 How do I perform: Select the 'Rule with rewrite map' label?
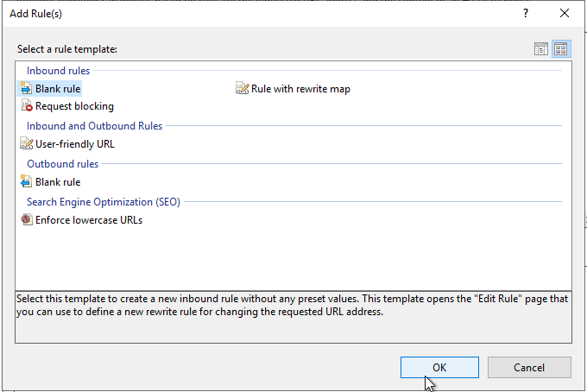click(300, 89)
